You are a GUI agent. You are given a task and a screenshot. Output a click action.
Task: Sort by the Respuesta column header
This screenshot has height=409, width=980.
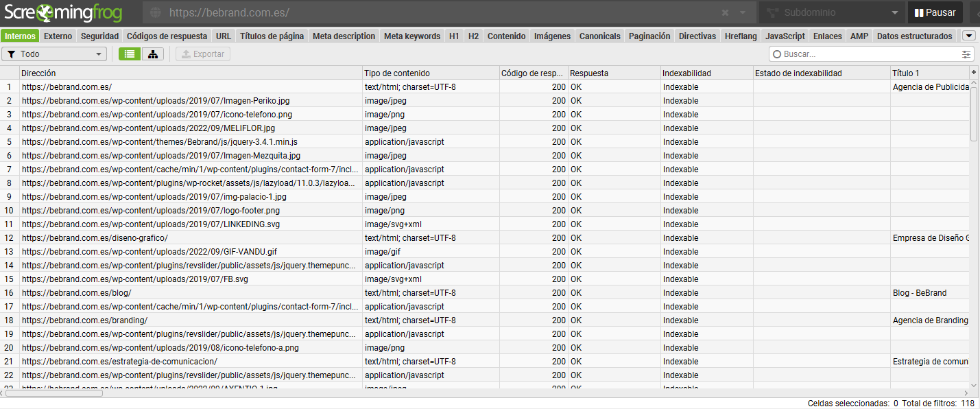(614, 73)
